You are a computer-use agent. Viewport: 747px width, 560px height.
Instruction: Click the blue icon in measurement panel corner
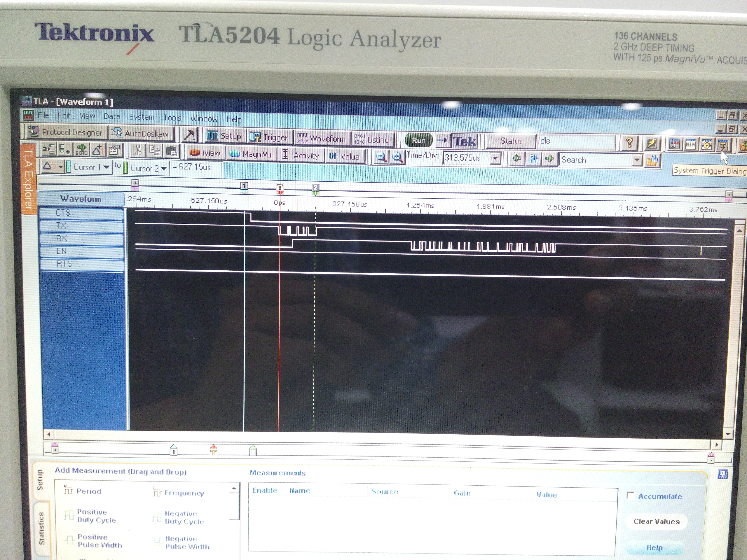pos(722,475)
